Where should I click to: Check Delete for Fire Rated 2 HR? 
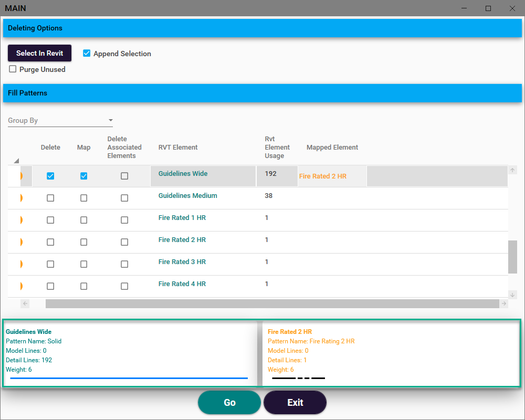(x=50, y=242)
